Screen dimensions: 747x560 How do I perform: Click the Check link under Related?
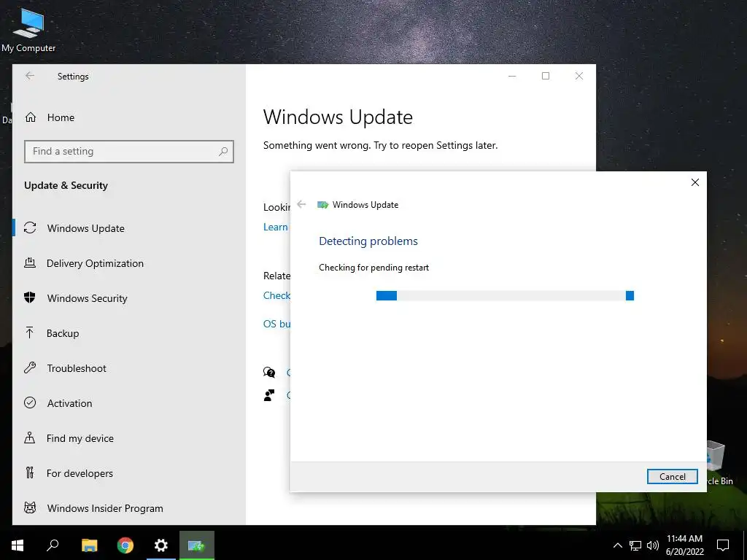[x=276, y=295]
